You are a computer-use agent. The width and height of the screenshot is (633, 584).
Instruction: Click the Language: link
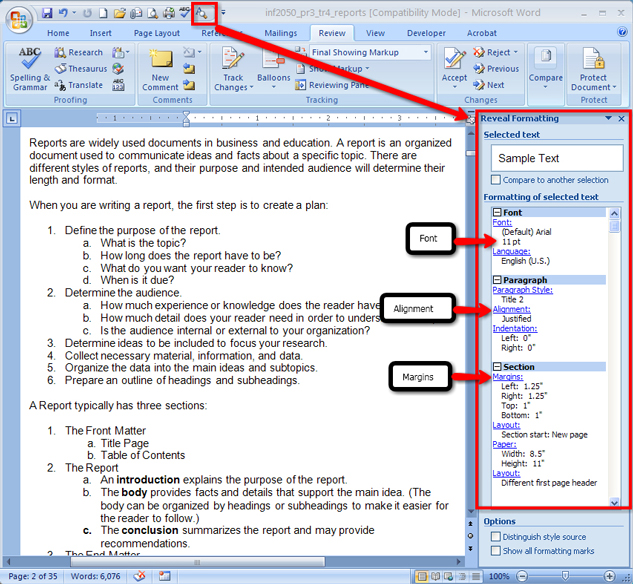pyautogui.click(x=511, y=251)
